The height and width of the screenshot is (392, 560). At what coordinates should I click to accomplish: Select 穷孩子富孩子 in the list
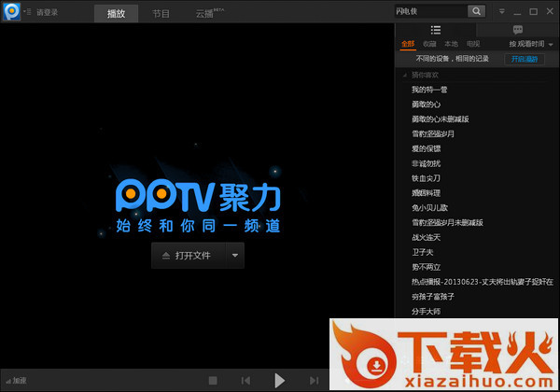click(x=433, y=297)
